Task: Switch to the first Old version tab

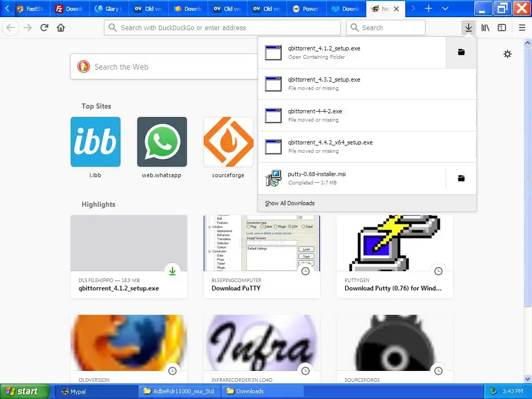Action: tap(149, 9)
